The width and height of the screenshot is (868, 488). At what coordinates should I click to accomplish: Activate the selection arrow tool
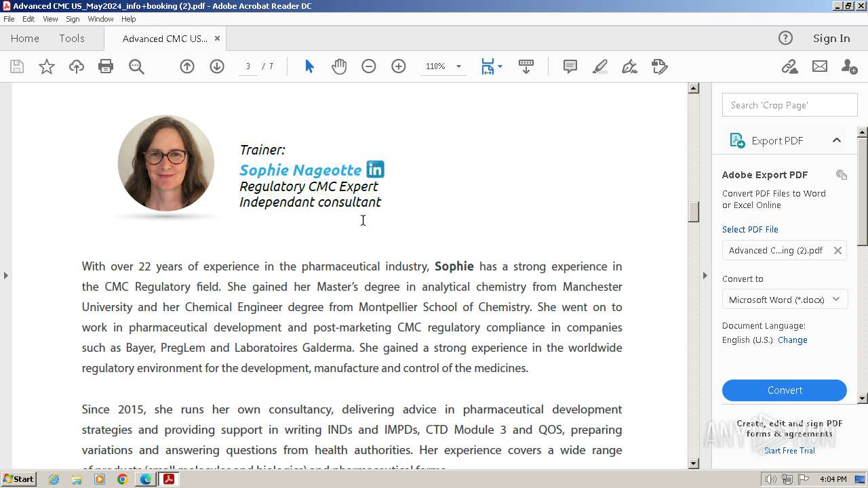tap(309, 66)
